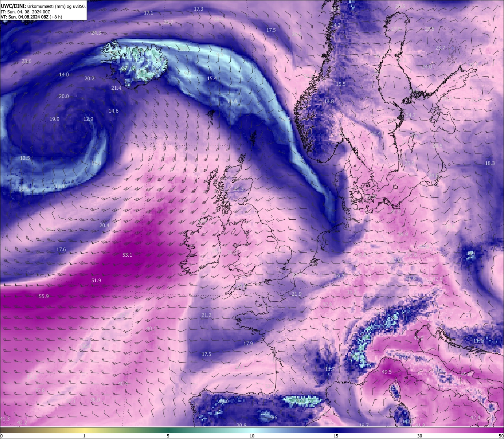Click the 11.7 value over southern France

point(330,369)
